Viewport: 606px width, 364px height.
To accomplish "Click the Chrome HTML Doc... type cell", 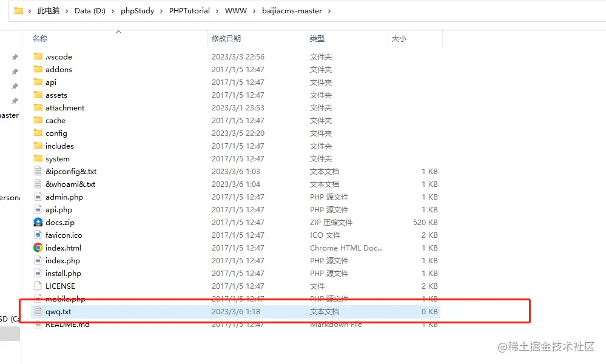I will tap(346, 248).
